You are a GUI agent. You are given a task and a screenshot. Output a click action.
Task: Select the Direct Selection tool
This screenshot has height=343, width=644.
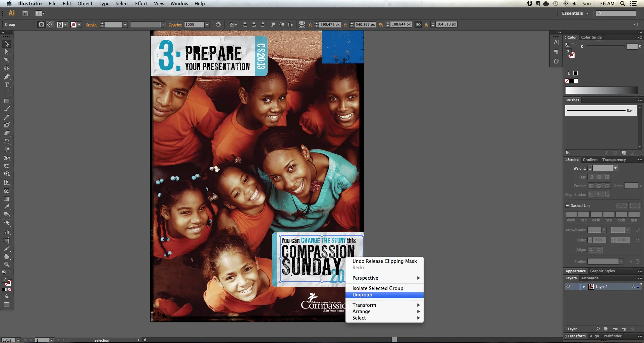pyautogui.click(x=7, y=52)
